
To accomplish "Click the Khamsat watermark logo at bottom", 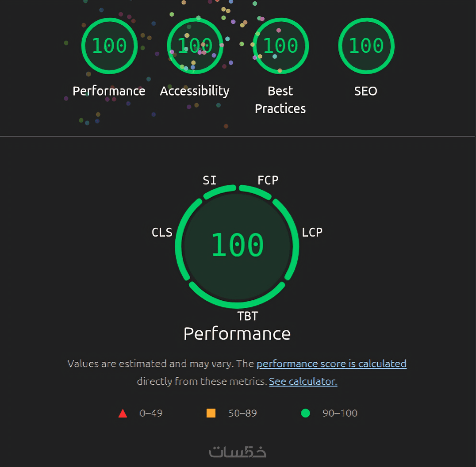I will tap(238, 452).
